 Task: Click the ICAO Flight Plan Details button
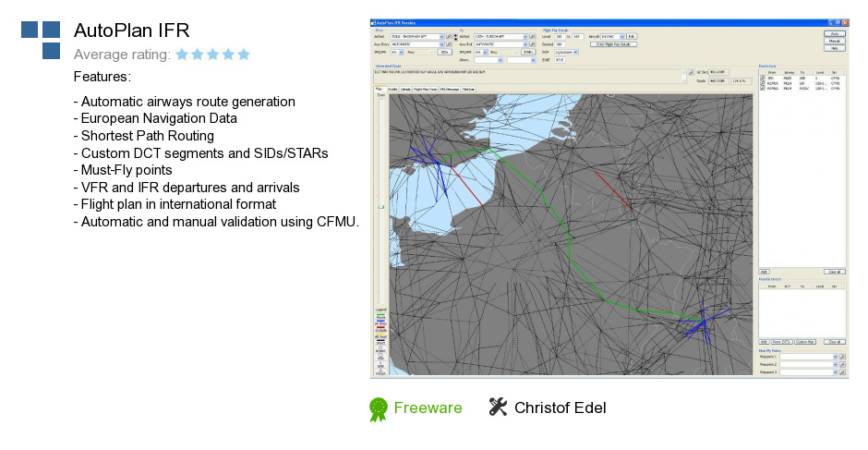tap(614, 44)
